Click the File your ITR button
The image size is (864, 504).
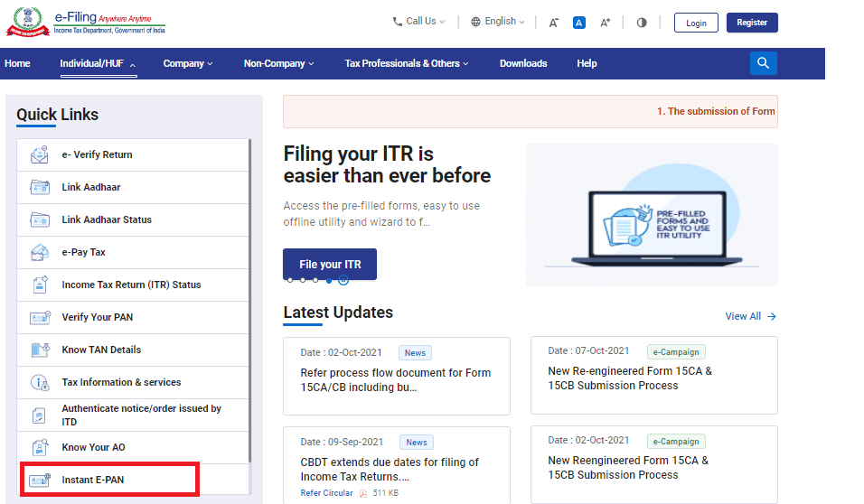pyautogui.click(x=330, y=265)
